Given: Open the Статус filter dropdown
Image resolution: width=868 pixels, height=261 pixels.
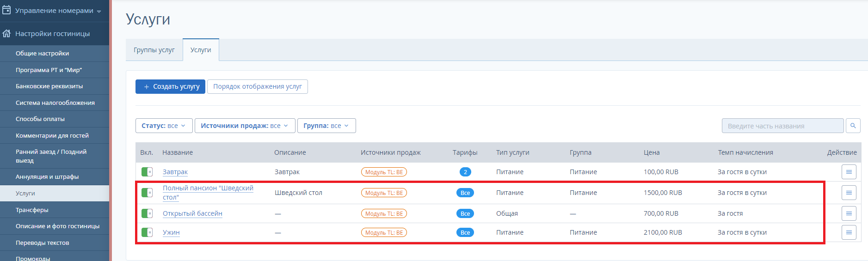Looking at the screenshot, I should (x=164, y=126).
